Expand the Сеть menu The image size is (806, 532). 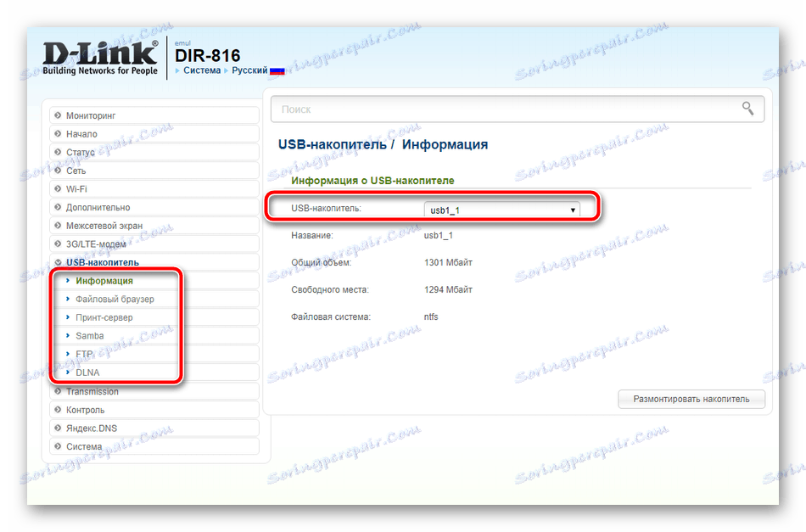coord(154,171)
